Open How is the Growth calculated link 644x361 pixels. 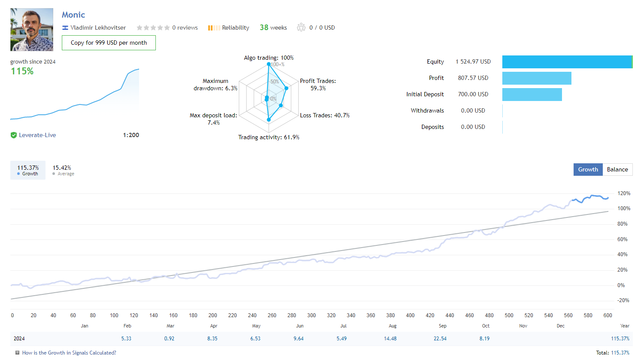coord(69,353)
